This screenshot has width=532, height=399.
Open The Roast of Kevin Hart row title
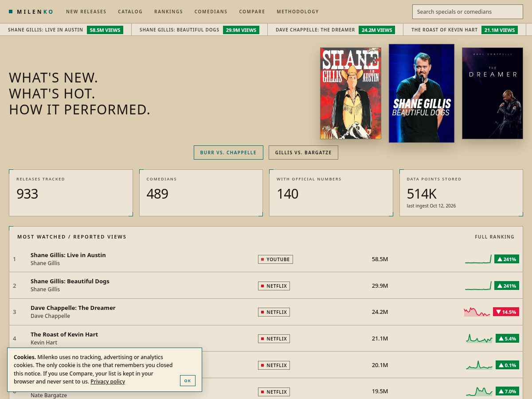[x=64, y=334]
